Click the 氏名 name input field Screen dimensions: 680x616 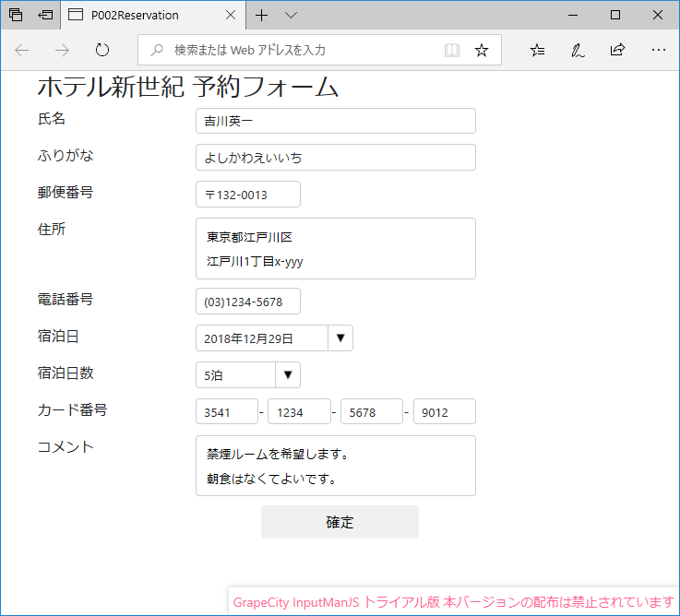[x=335, y=121]
